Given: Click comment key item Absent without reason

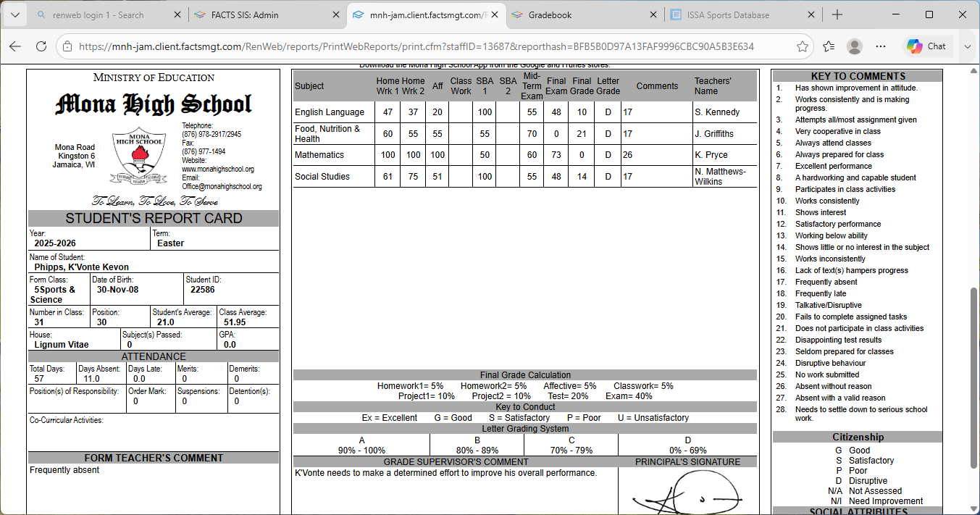Looking at the screenshot, I should (834, 386).
